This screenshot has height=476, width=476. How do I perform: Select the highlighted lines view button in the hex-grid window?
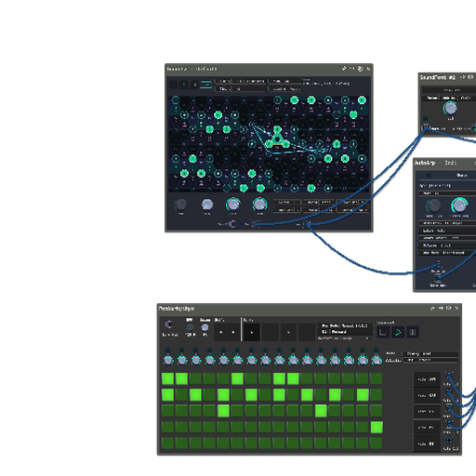pyautogui.click(x=206, y=85)
